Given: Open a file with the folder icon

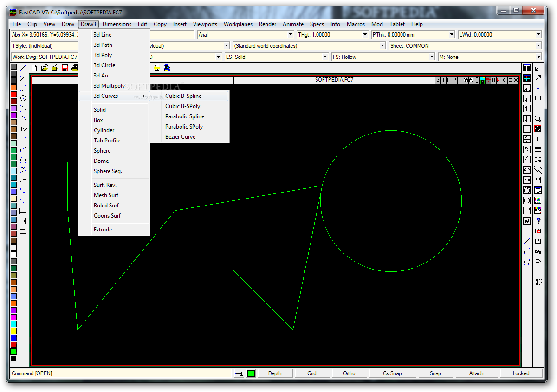Looking at the screenshot, I should (45, 68).
